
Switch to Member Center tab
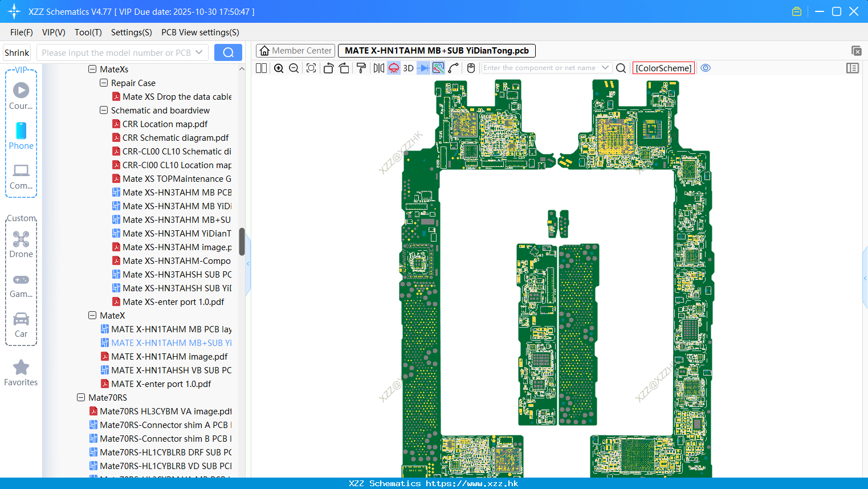295,51
